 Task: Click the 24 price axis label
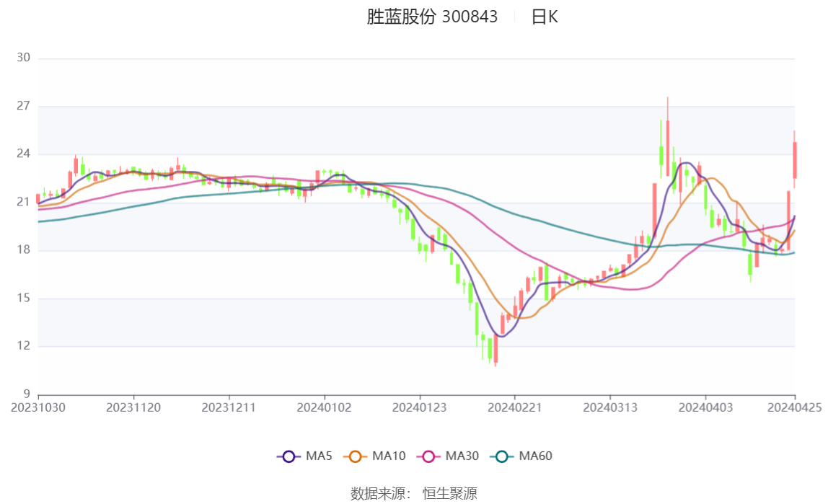point(23,154)
